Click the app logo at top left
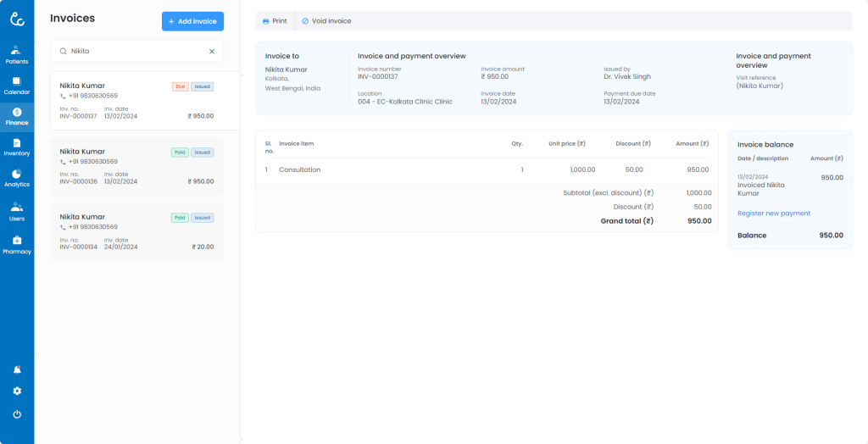This screenshot has width=868, height=444. pyautogui.click(x=17, y=19)
